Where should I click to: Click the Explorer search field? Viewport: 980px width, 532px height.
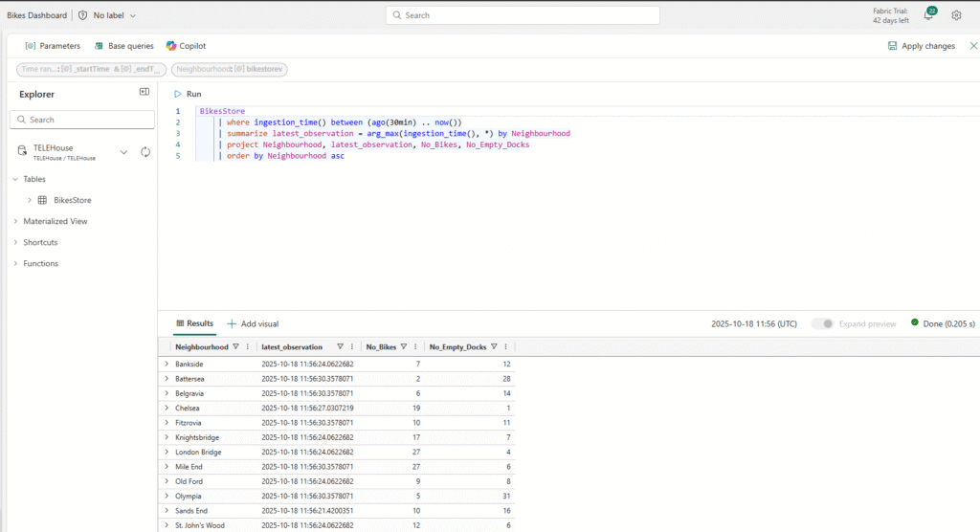82,120
